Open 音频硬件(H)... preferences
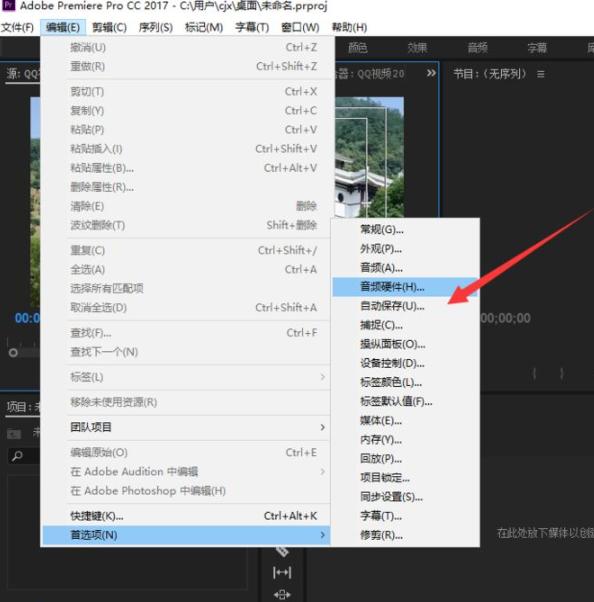Screen dimensions: 594x602 click(405, 287)
